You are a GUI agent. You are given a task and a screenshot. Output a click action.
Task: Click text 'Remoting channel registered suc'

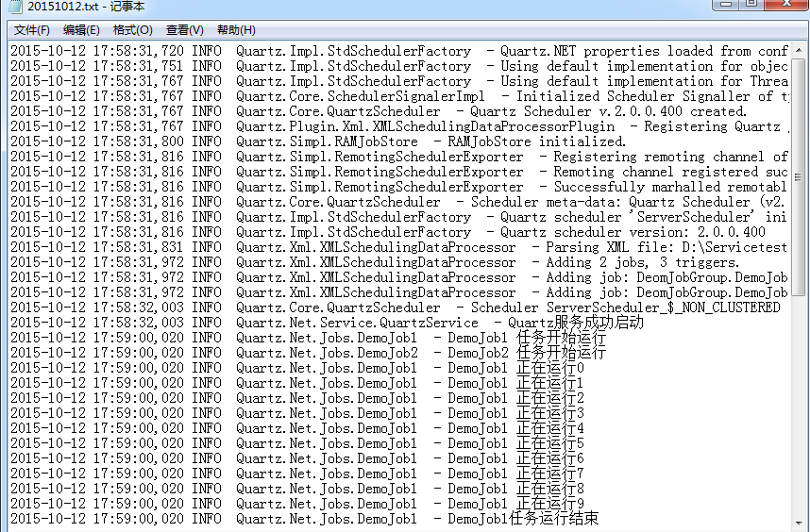671,172
